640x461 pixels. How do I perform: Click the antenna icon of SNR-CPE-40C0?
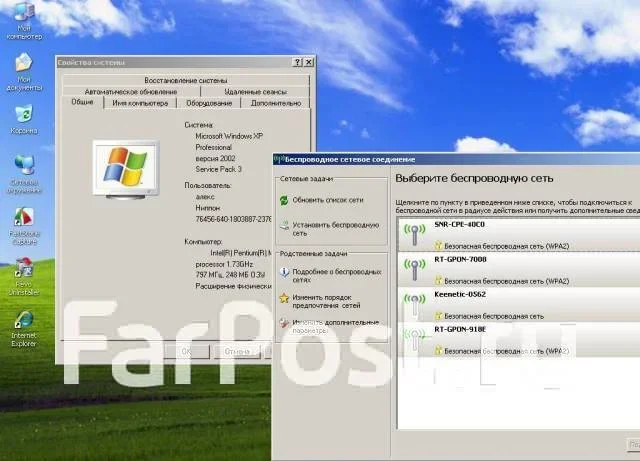click(x=415, y=234)
